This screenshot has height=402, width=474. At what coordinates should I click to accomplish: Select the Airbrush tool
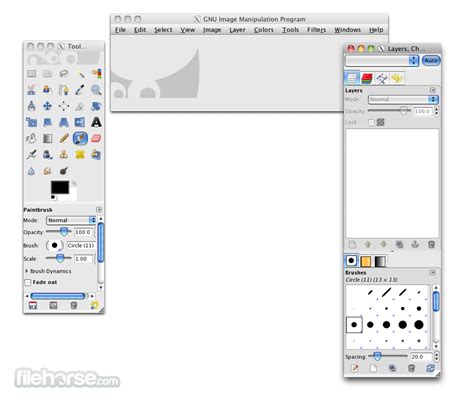(31, 154)
